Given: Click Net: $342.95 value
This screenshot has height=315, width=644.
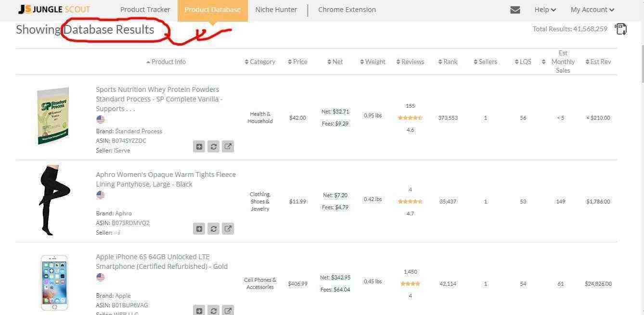Looking at the screenshot, I should [335, 277].
